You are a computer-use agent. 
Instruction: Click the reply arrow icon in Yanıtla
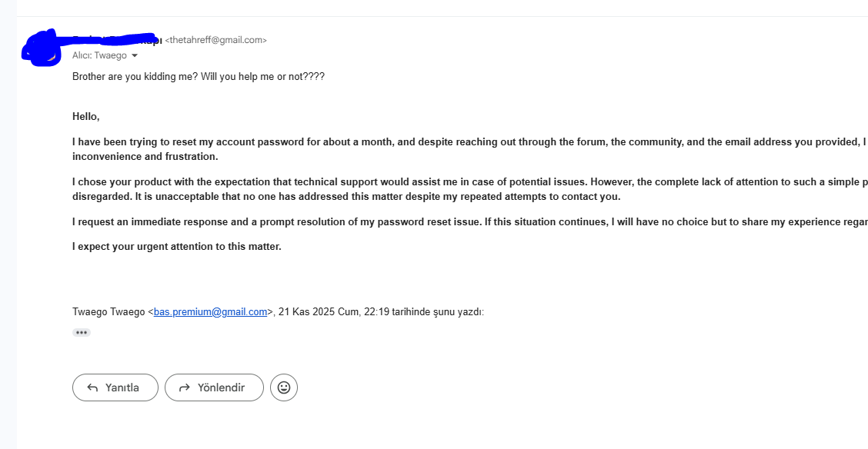(x=92, y=387)
